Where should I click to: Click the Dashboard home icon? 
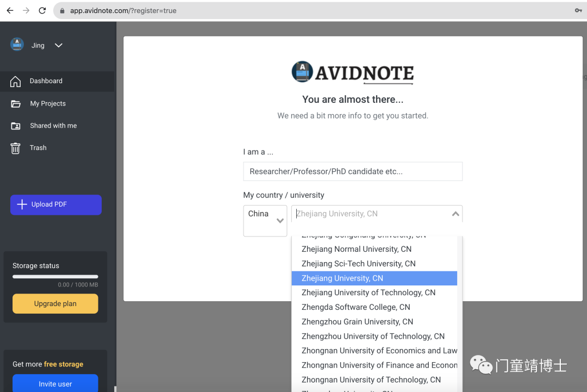click(15, 81)
